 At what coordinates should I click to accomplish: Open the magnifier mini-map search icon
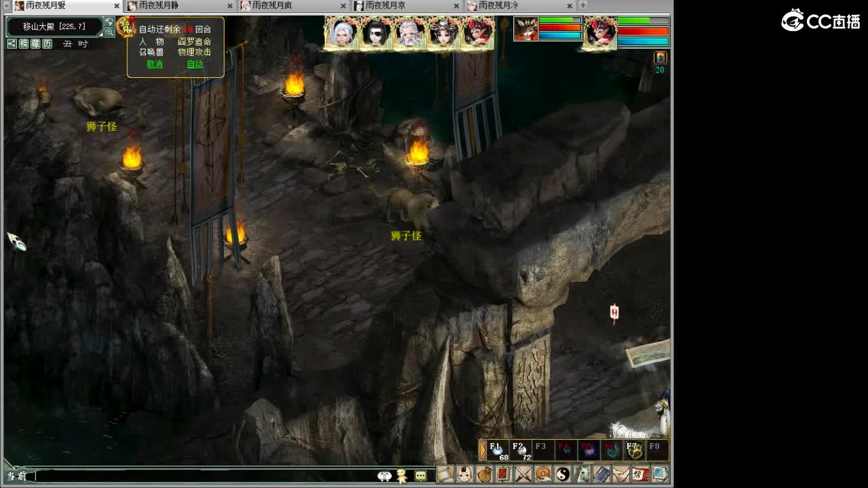coord(109,32)
